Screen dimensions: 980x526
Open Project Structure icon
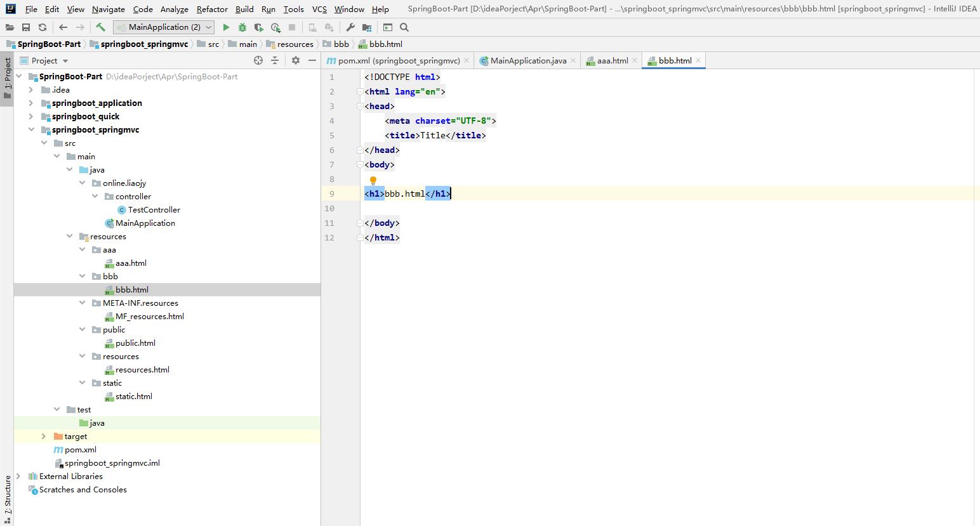click(x=367, y=27)
